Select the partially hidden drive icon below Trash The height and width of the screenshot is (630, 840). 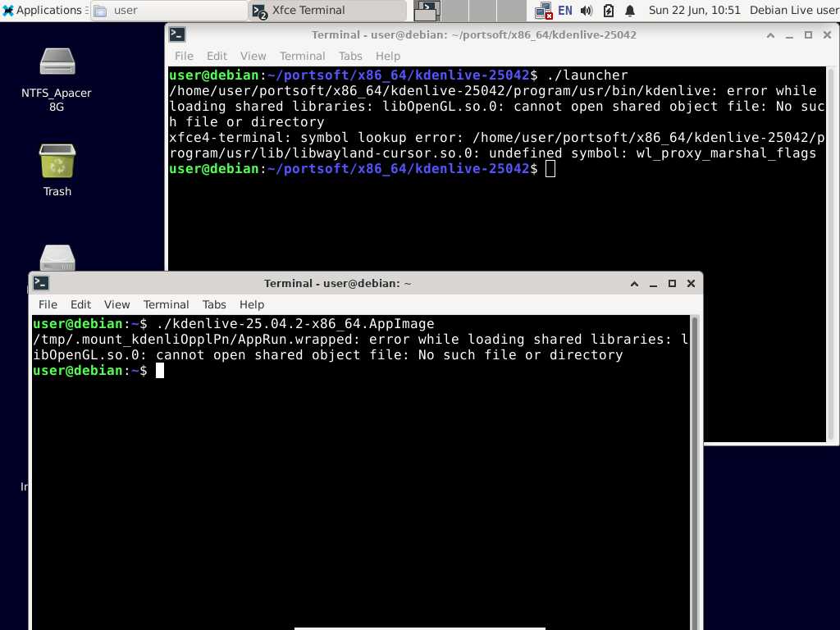click(57, 258)
